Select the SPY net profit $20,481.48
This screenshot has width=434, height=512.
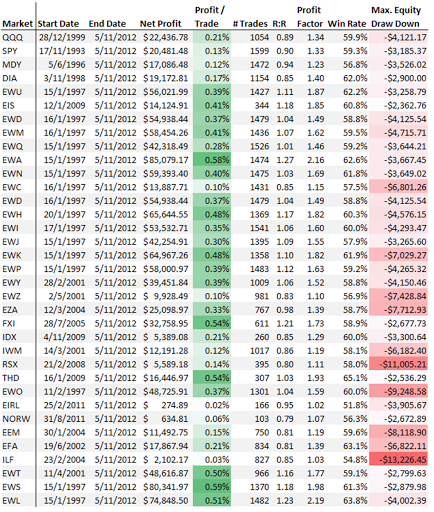[x=166, y=51]
